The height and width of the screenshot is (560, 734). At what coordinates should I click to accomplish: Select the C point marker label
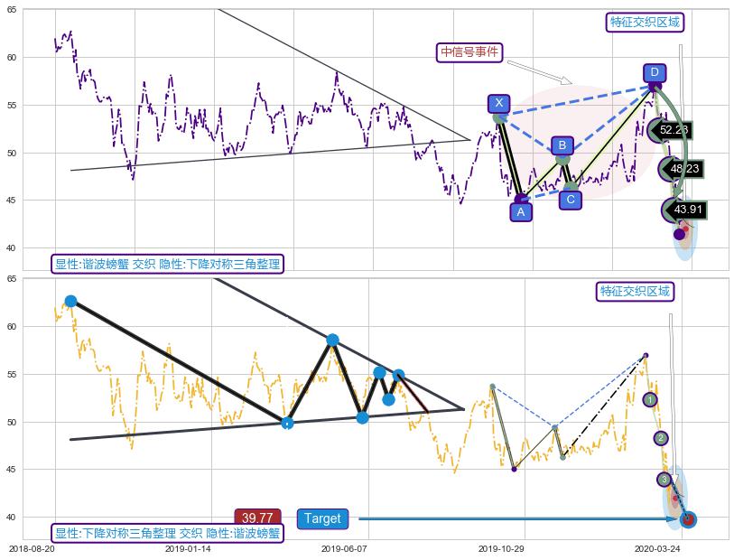(x=570, y=200)
